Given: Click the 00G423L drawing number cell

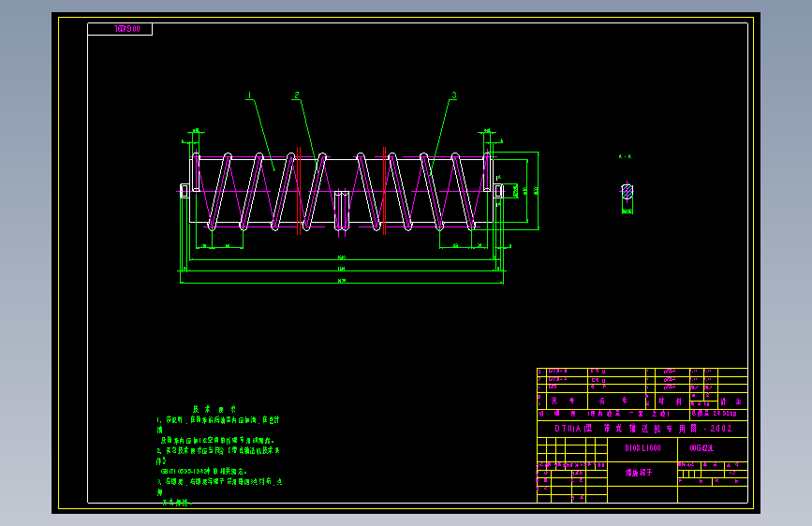Looking at the screenshot, I should point(701,448).
